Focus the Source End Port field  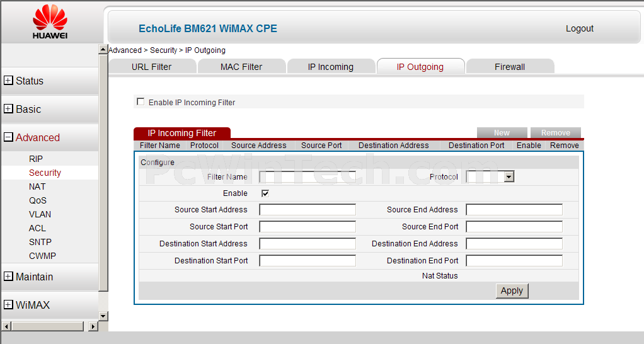pos(514,227)
